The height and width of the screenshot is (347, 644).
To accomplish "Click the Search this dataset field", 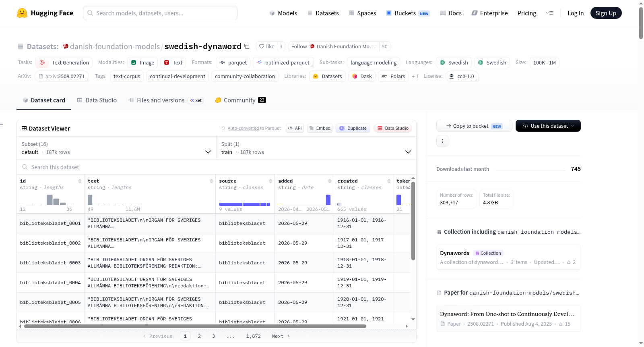I will [217, 167].
